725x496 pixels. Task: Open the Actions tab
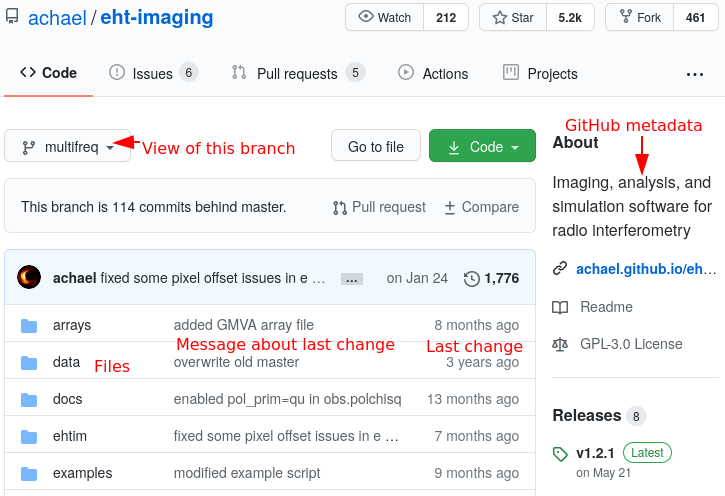(433, 73)
